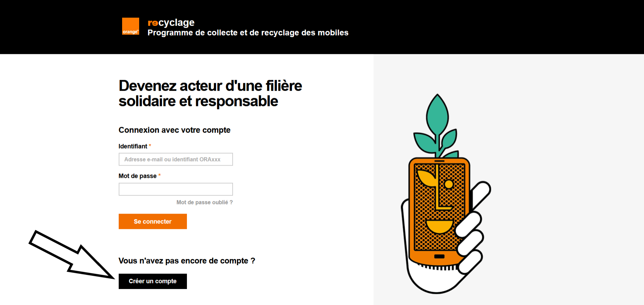Click the Orange logo in header
The width and height of the screenshot is (644, 305).
pyautogui.click(x=131, y=26)
